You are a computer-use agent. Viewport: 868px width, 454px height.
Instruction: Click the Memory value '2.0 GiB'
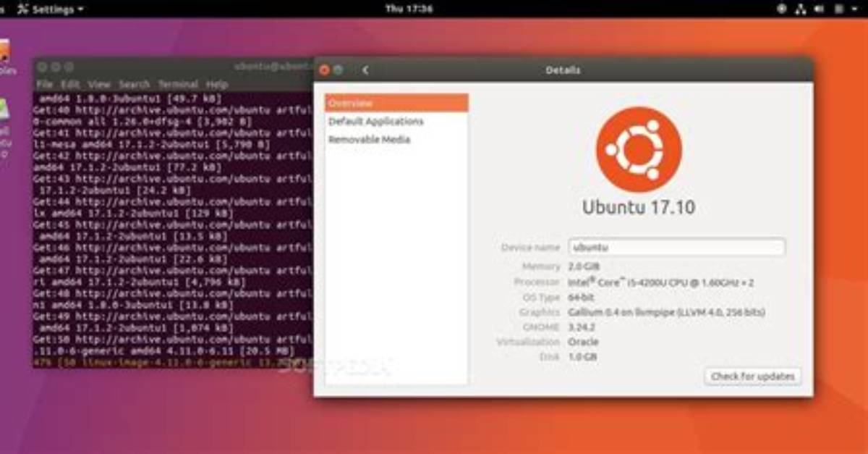tap(584, 266)
